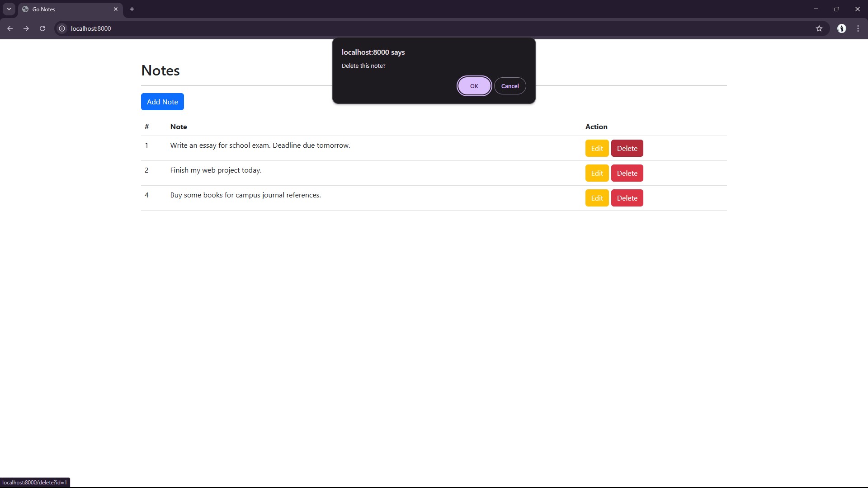Viewport: 868px width, 488px height.
Task: Bookmark this page with the star
Action: 819,28
